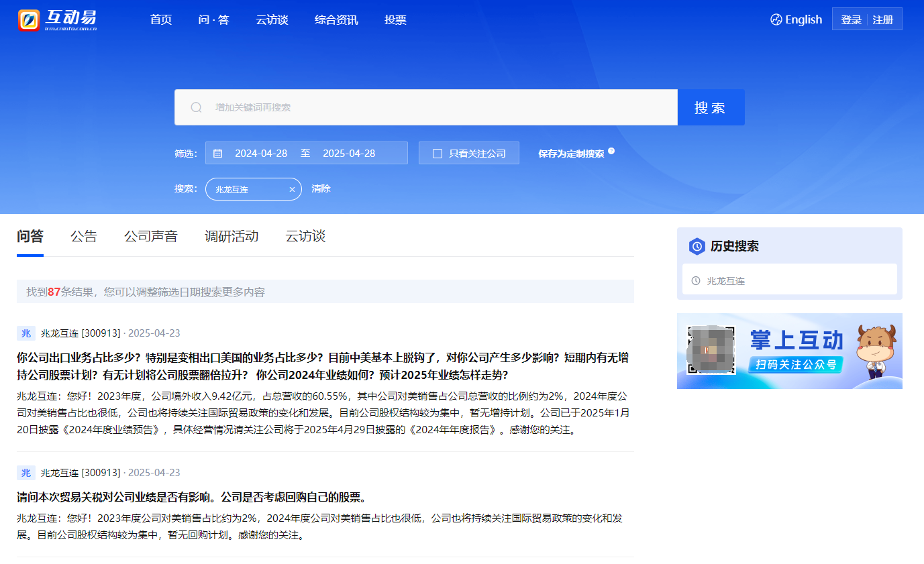Image resolution: width=924 pixels, height=564 pixels.
Task: Click the 互动易 logo icon
Action: pyautogui.click(x=30, y=20)
